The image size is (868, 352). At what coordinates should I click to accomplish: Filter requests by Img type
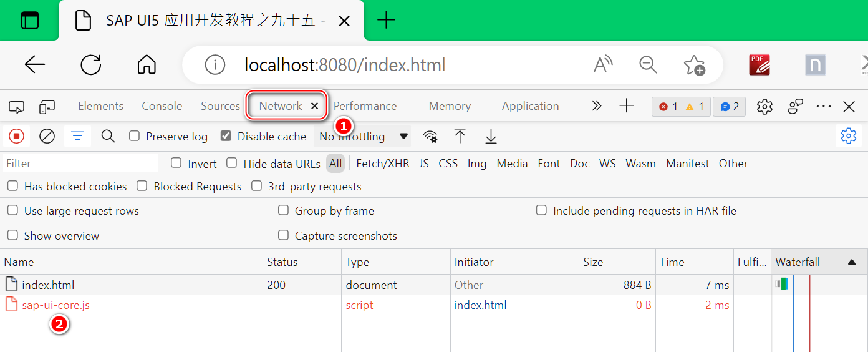477,164
